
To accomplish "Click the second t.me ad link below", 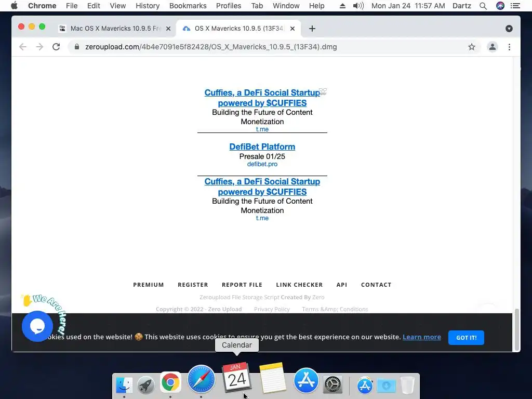I will (262, 218).
